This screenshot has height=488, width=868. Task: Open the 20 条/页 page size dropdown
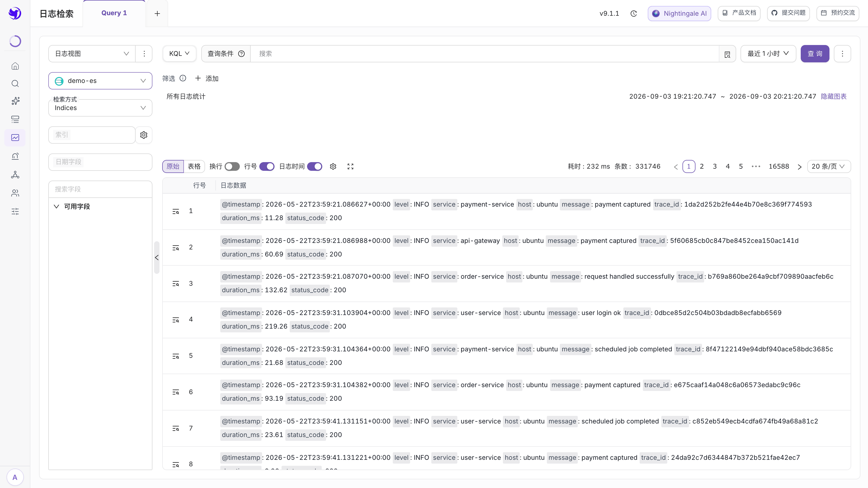coord(829,166)
